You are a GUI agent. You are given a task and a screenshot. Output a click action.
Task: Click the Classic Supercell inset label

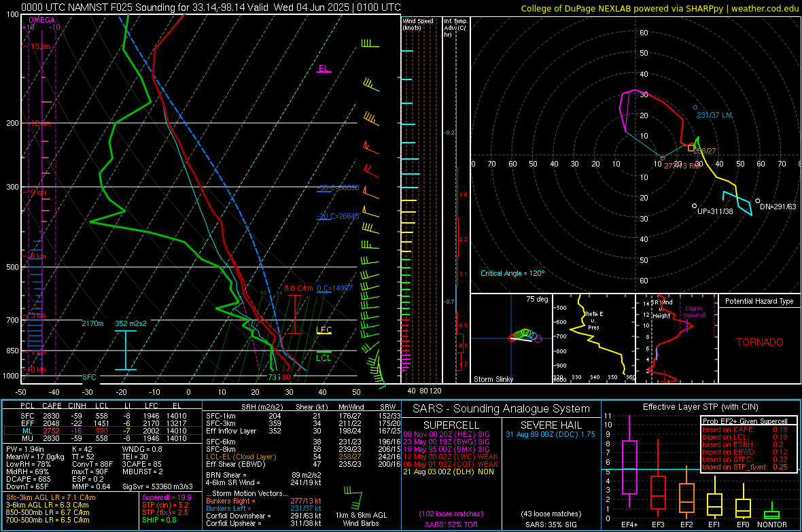pyautogui.click(x=695, y=312)
